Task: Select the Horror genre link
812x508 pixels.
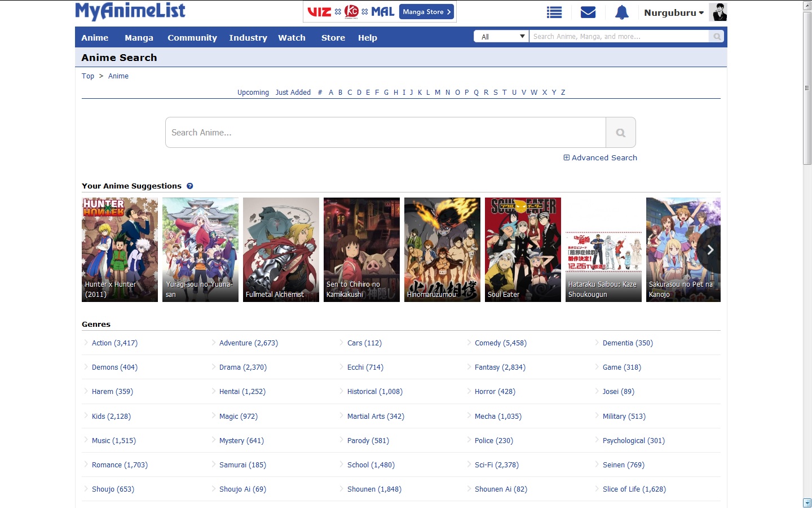Action: pos(495,392)
